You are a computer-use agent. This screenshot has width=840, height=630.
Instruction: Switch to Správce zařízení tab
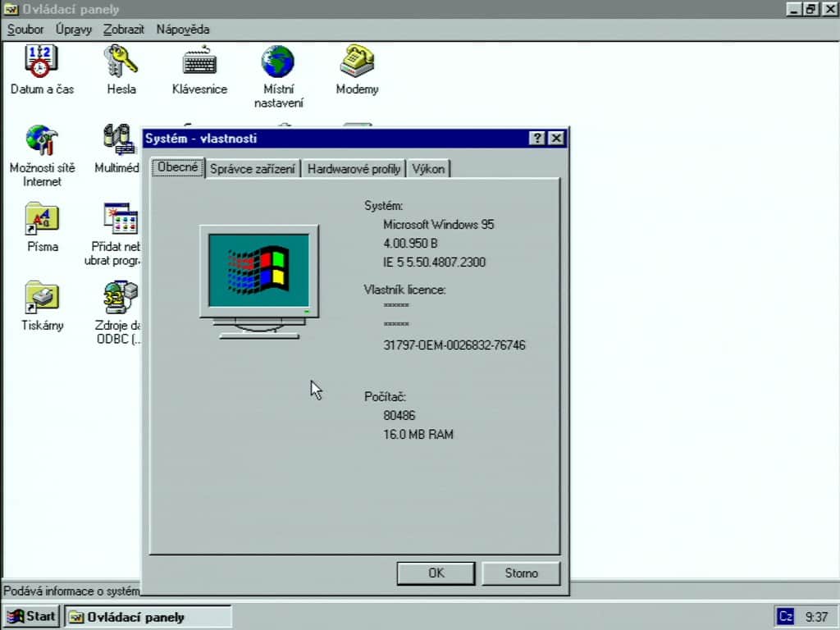253,169
